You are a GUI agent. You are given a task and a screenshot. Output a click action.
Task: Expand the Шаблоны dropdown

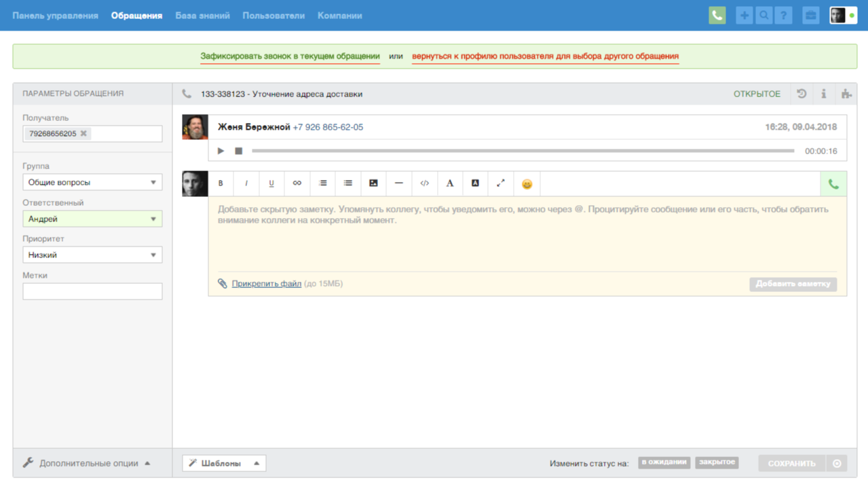pos(223,463)
